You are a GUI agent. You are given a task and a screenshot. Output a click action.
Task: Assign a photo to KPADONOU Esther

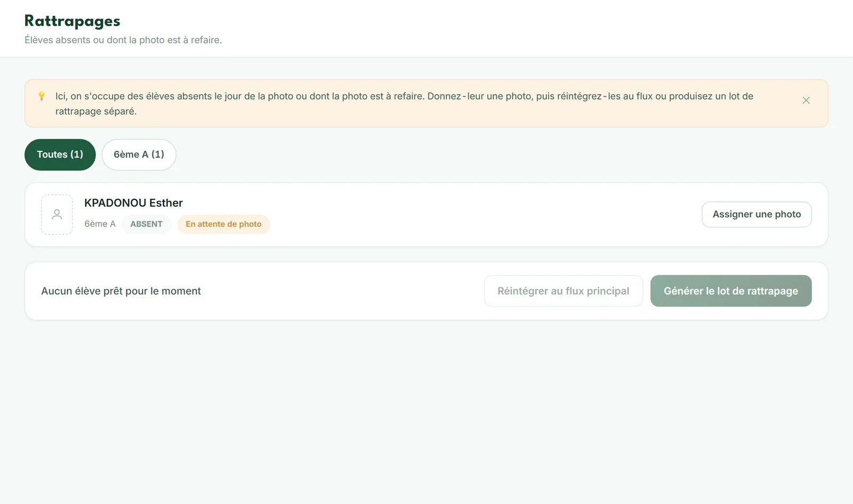(x=757, y=214)
